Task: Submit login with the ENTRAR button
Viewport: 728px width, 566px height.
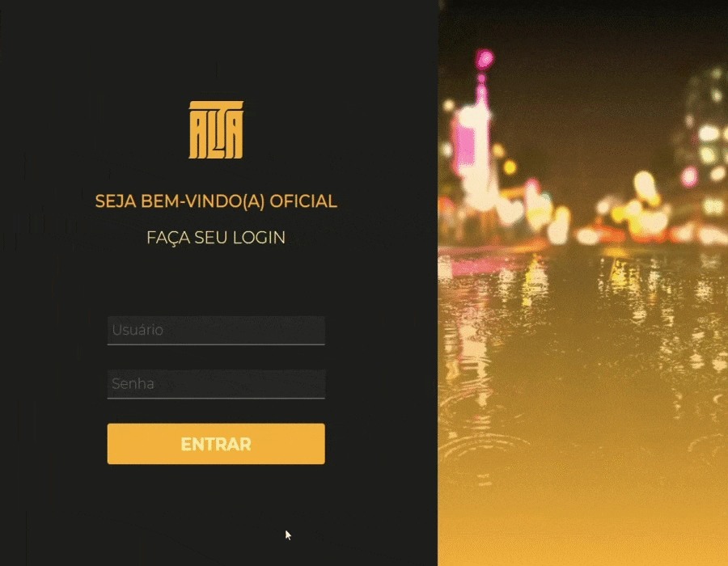Action: click(x=216, y=444)
